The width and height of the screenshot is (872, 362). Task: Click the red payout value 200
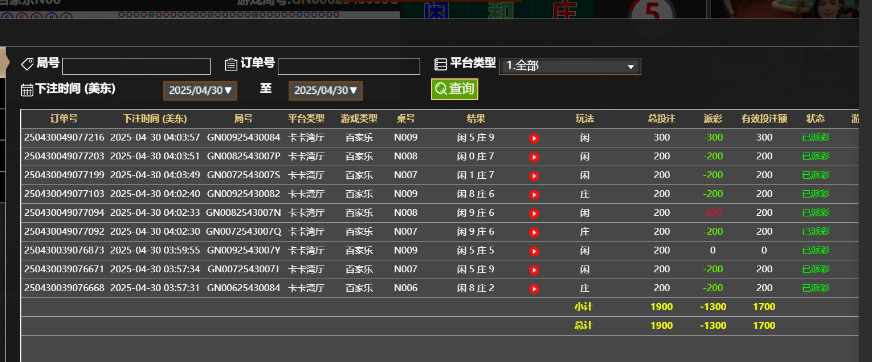pos(713,212)
